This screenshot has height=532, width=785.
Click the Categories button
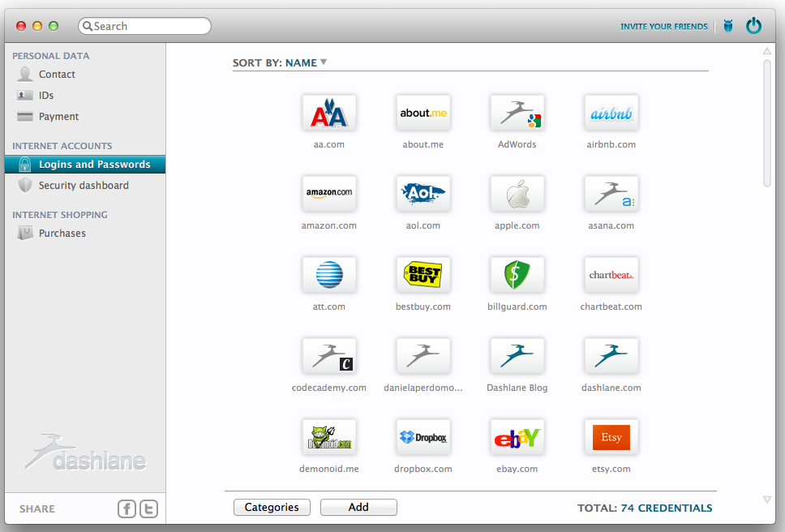click(x=272, y=507)
